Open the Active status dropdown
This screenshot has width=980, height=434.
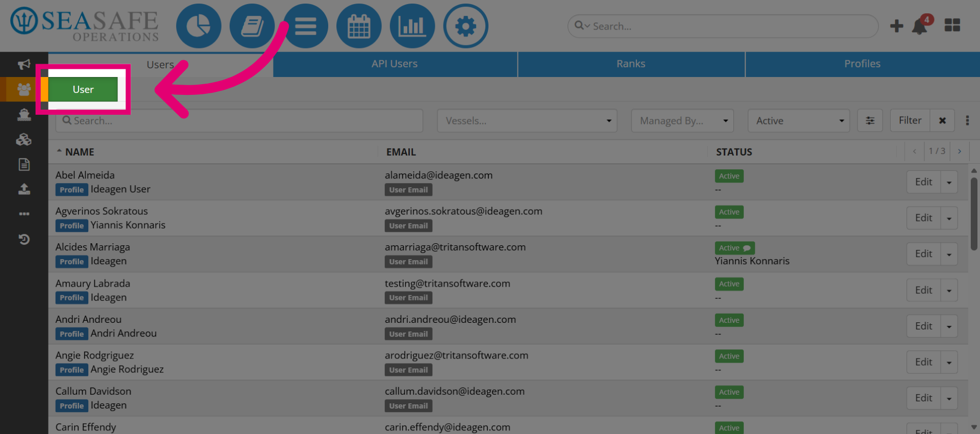coord(799,121)
